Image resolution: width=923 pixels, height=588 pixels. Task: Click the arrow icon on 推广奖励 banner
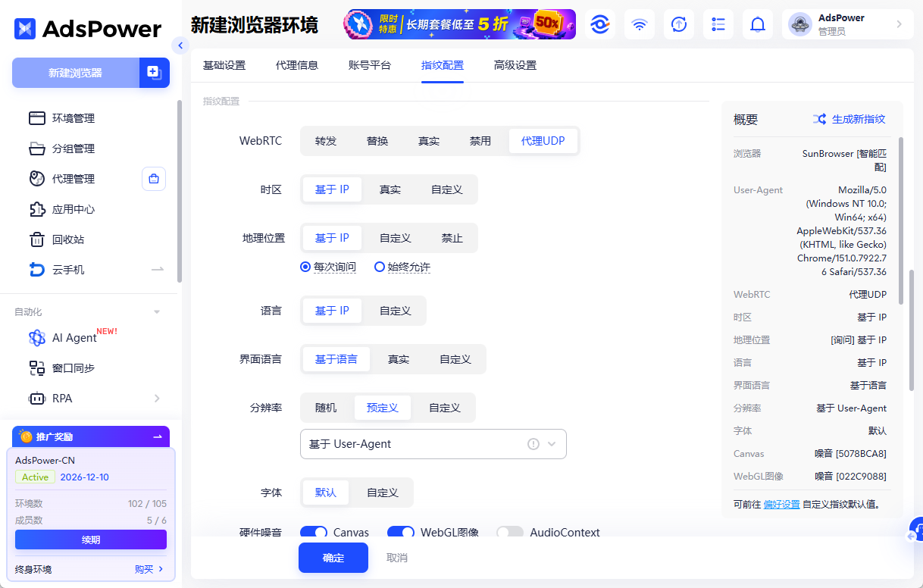(158, 436)
